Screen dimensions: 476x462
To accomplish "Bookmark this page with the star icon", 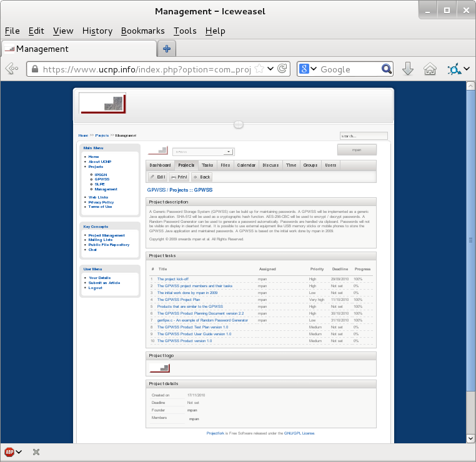I will tap(259, 69).
